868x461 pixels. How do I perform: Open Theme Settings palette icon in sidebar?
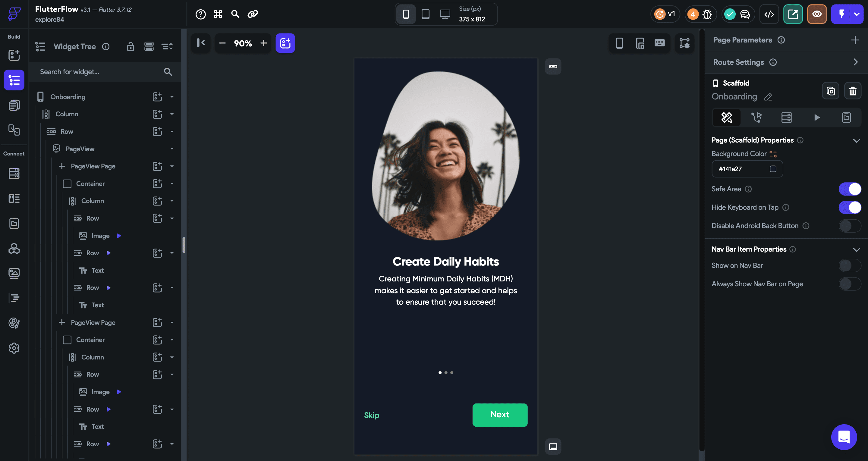tap(14, 323)
